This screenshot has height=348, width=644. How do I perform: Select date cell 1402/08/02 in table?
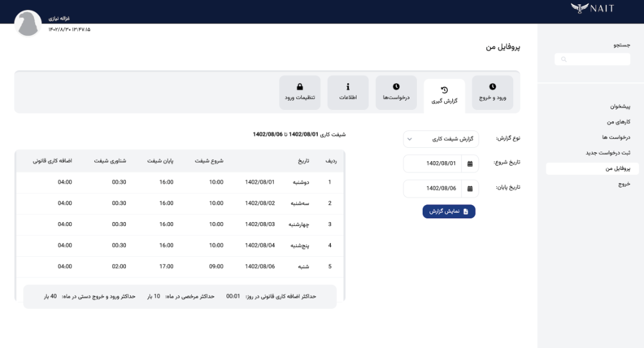coord(260,203)
